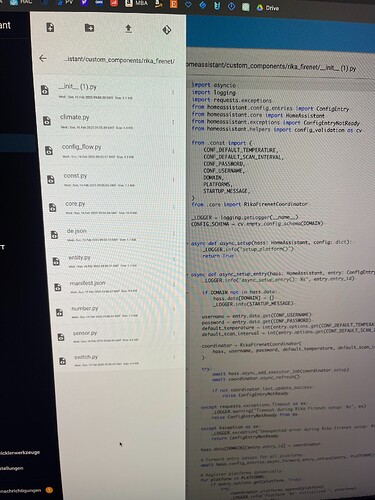Click the switch.py file icon
The height and width of the screenshot is (500, 375).
(62, 361)
